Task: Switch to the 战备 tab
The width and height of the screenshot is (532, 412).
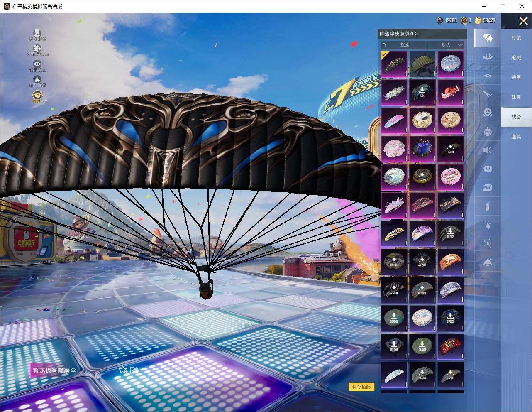Action: click(516, 117)
